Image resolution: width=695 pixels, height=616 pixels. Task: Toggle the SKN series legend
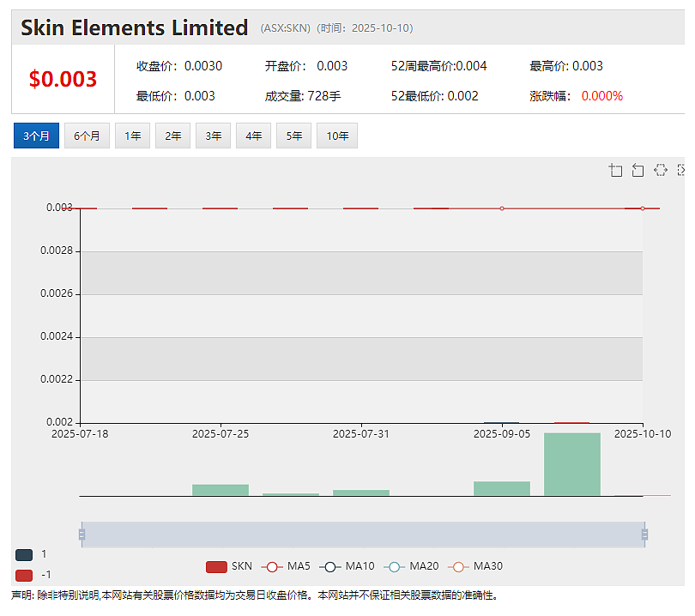click(x=229, y=566)
